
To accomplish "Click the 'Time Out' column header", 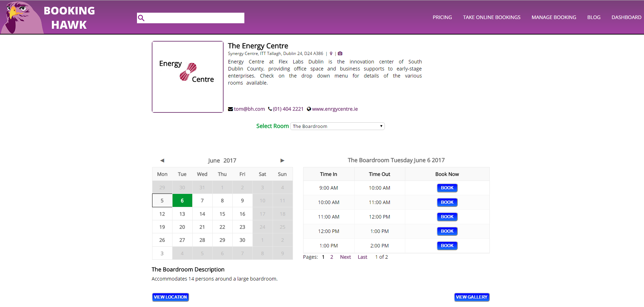I will pos(380,174).
